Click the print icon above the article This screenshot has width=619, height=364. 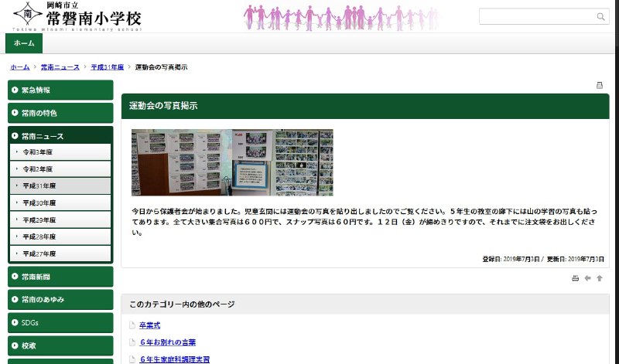coord(599,85)
